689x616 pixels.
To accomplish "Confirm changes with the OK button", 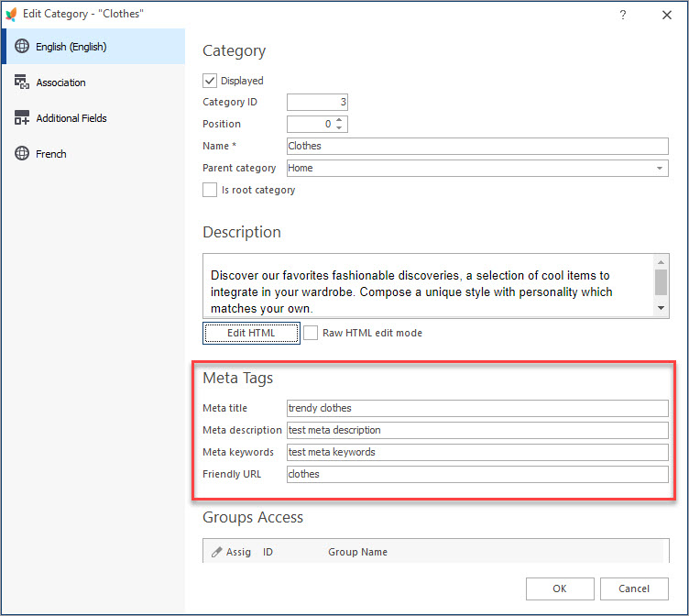I will pos(560,588).
